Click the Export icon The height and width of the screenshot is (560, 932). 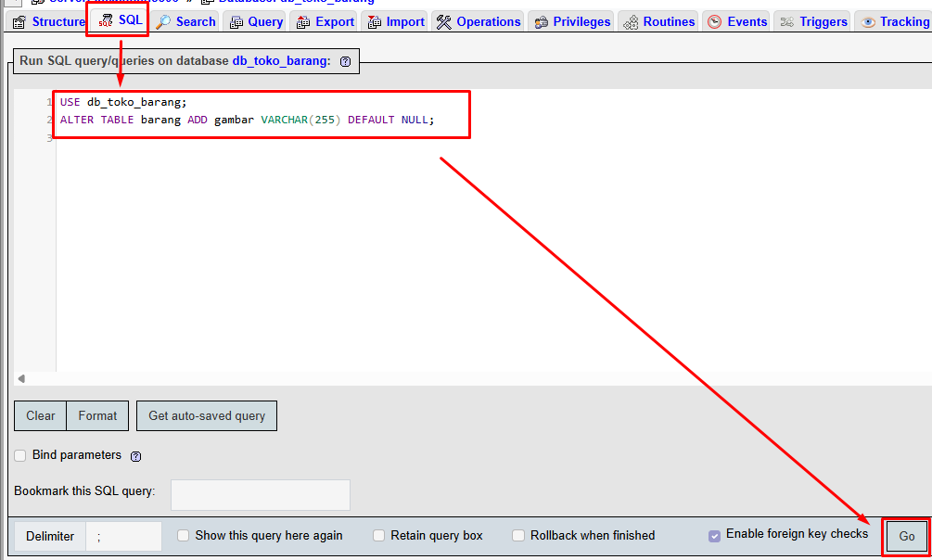click(303, 21)
